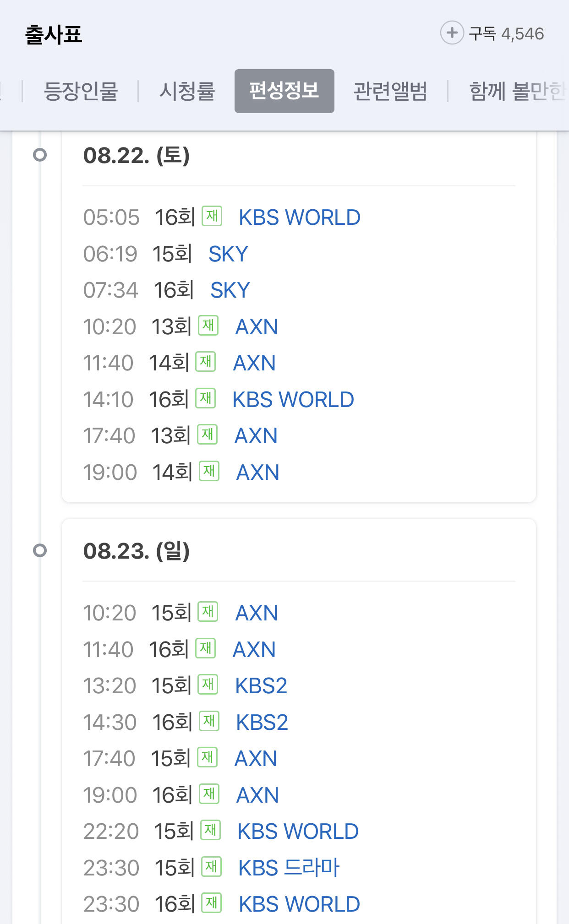Open KBS 드라마 channel link
The height and width of the screenshot is (924, 569).
pos(289,868)
